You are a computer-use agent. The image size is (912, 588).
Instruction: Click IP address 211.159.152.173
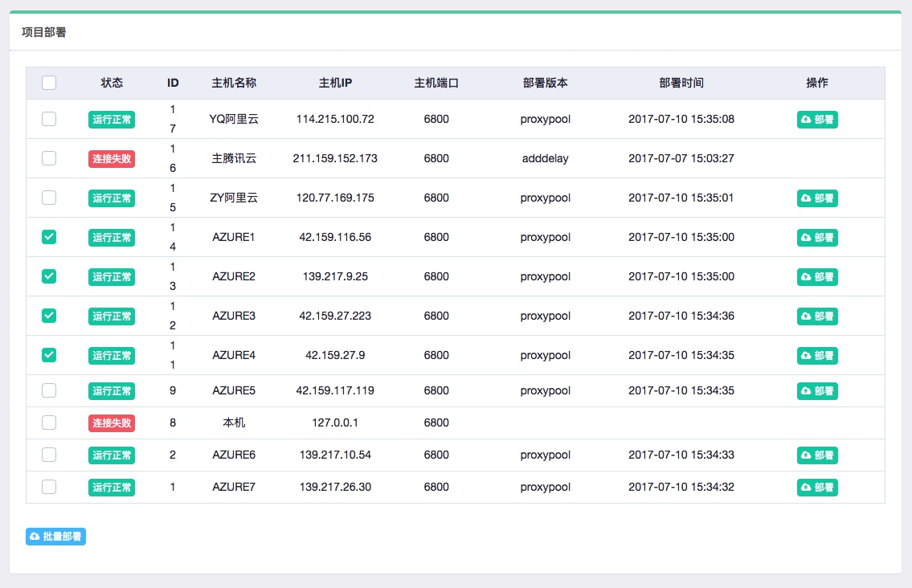coord(335,158)
